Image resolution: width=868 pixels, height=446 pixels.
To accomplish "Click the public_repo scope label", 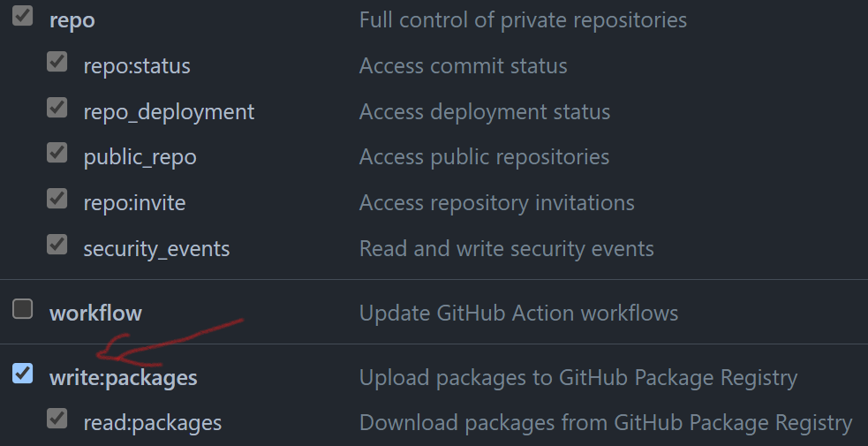I will pyautogui.click(x=140, y=157).
